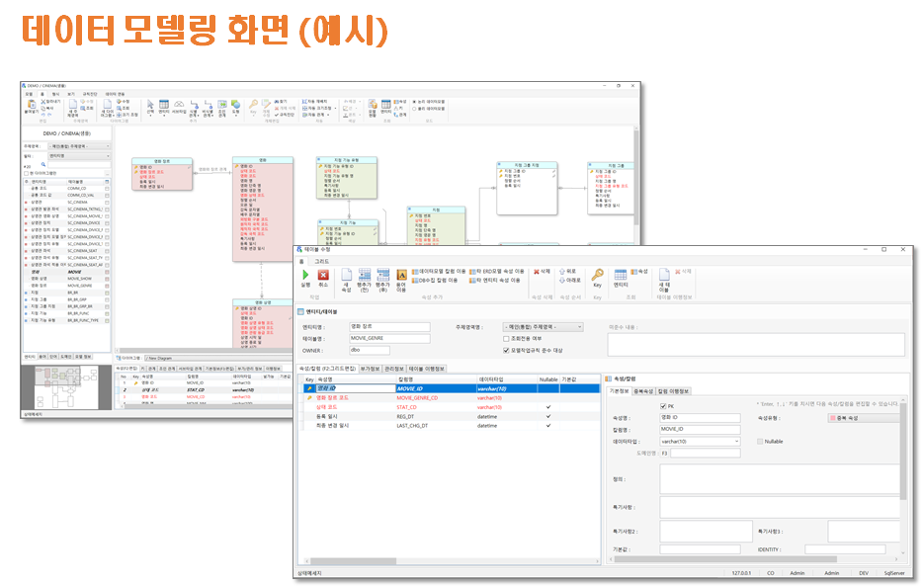Toggle 조회전용 여부 checkbox
The height and width of the screenshot is (588, 923).
tap(506, 338)
